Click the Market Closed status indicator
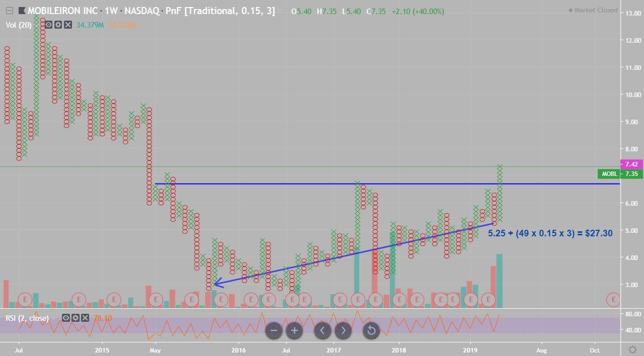 point(593,10)
